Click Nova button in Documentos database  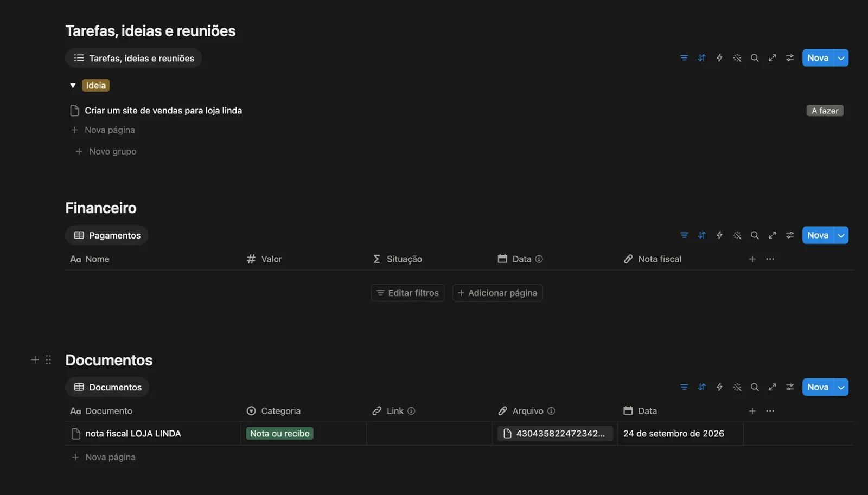[818, 387]
